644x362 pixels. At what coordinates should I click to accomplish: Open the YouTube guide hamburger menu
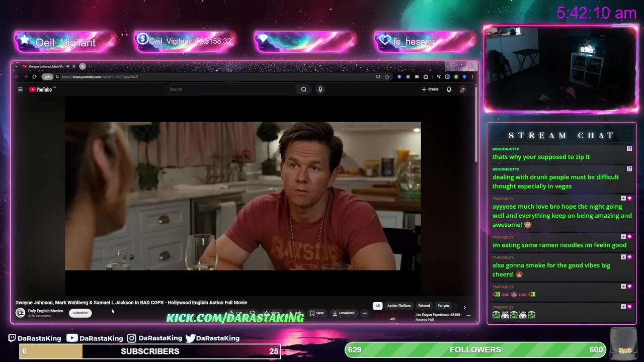(20, 89)
